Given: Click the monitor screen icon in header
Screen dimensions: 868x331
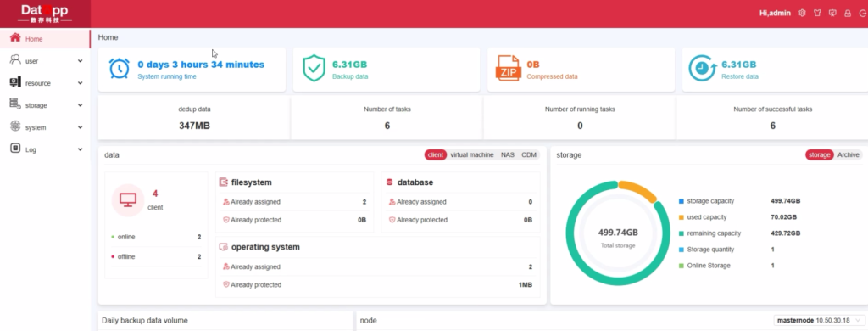Looking at the screenshot, I should [x=832, y=14].
